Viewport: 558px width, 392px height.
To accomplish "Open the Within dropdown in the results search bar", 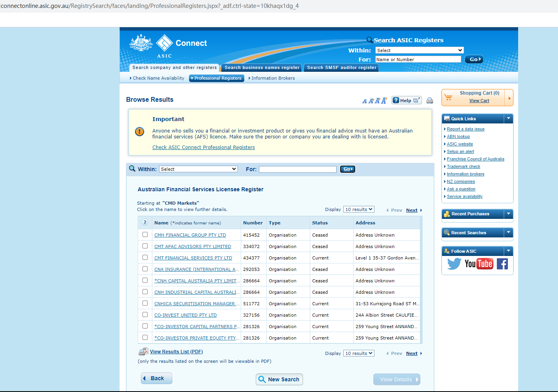I will coord(198,169).
